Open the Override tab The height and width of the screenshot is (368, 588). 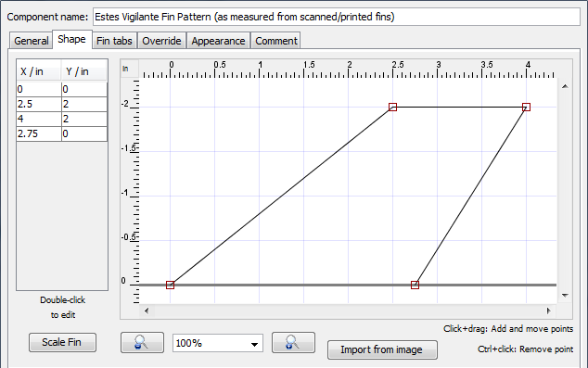point(161,41)
